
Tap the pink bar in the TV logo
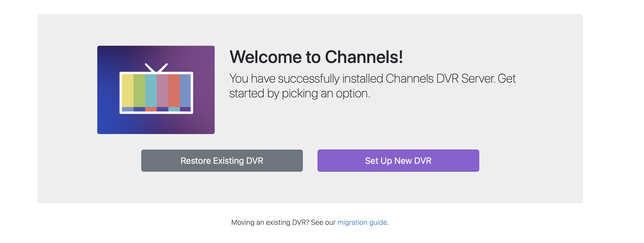coord(163,90)
